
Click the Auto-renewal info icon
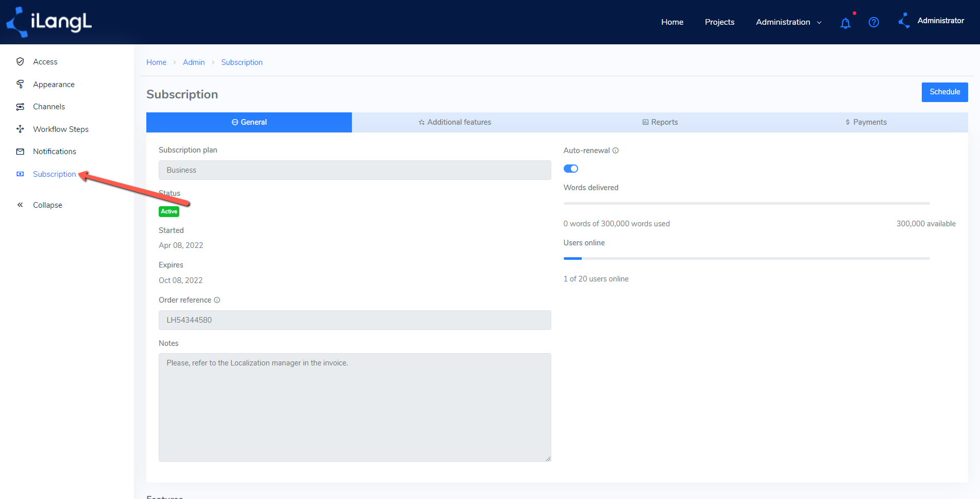[x=615, y=151]
